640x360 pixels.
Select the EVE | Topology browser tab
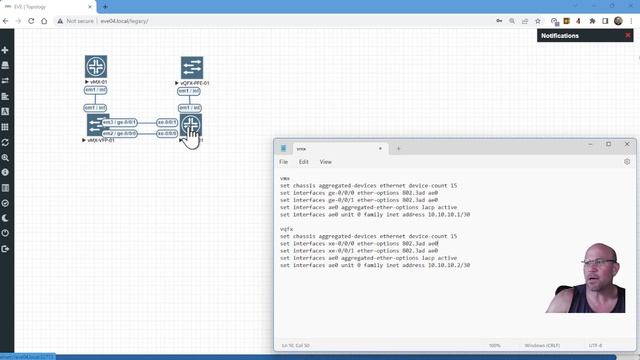[48, 7]
